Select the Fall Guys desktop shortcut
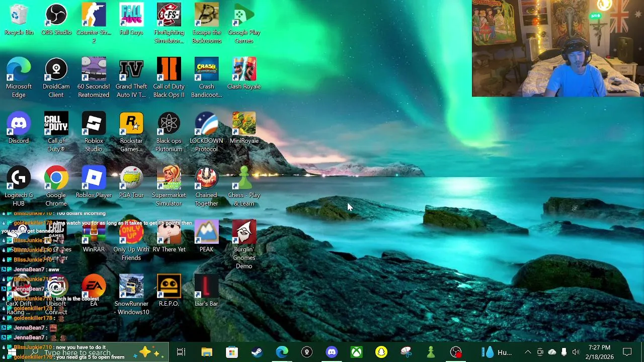 131,20
